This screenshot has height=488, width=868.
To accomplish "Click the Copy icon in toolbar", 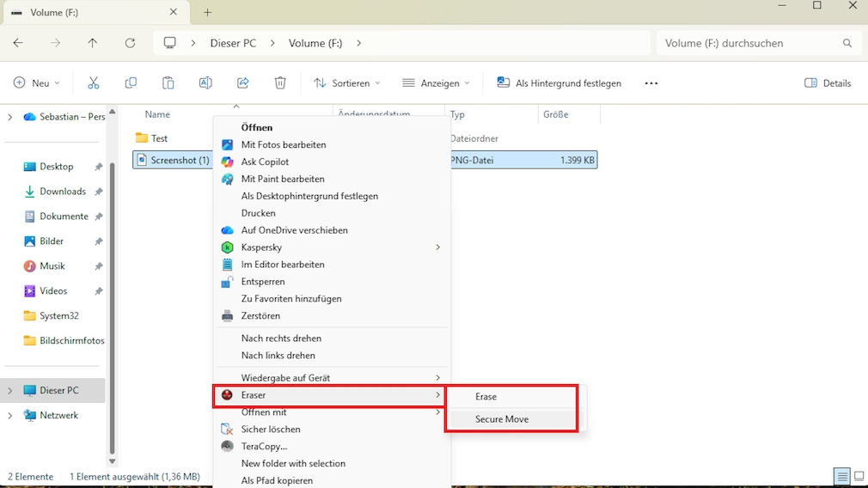I will pos(131,83).
